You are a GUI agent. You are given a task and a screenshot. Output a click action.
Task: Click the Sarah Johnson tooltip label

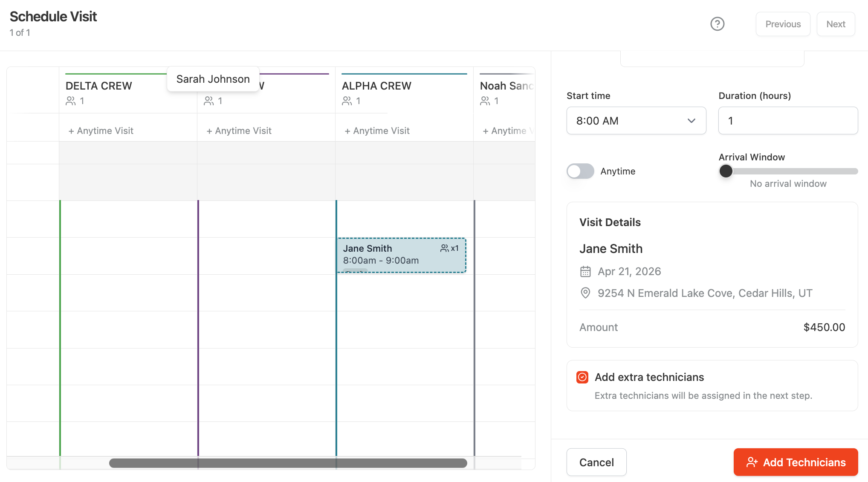coord(213,79)
